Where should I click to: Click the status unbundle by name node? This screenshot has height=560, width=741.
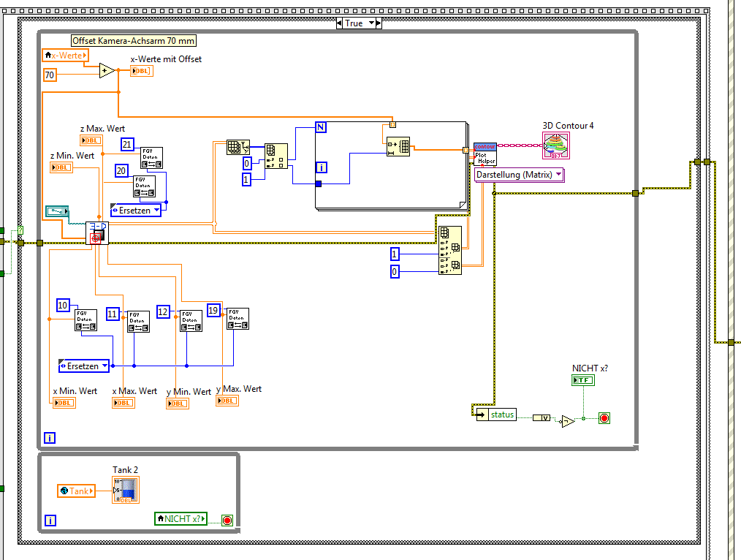pyautogui.click(x=496, y=415)
